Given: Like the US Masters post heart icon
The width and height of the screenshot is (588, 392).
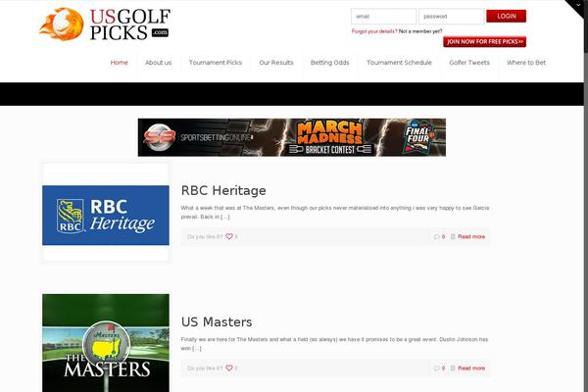Looking at the screenshot, I should [x=229, y=368].
